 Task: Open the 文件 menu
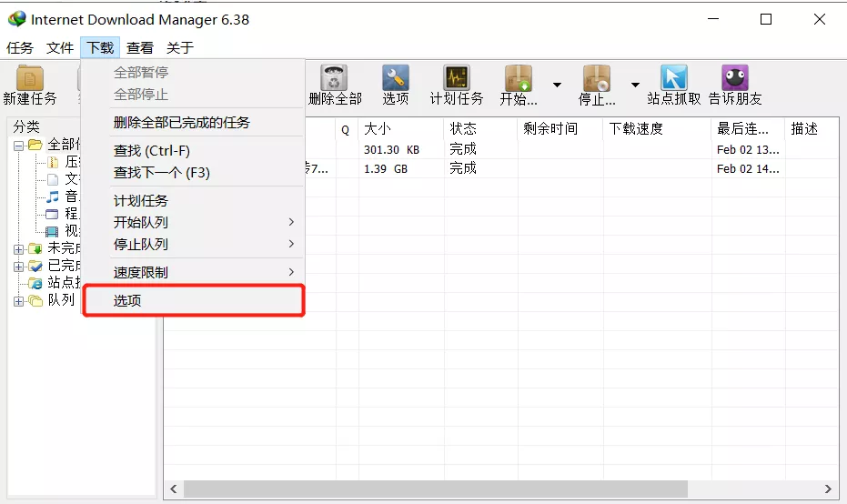59,47
